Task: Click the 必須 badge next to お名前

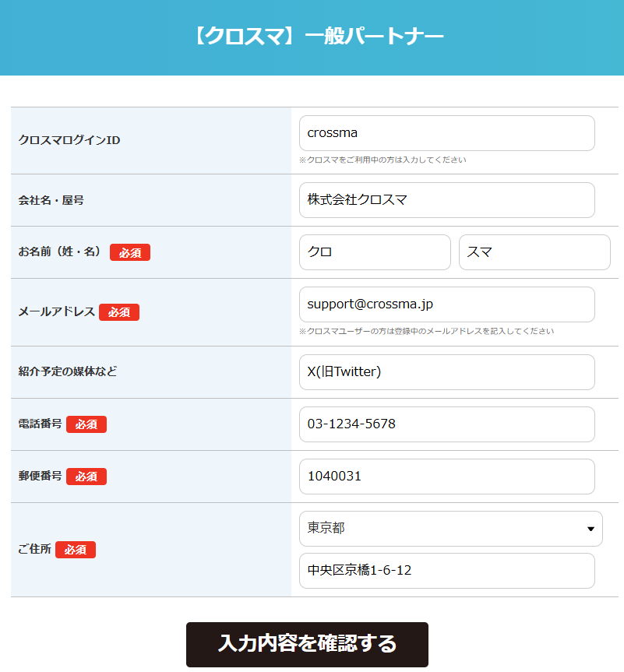Action: pos(129,252)
